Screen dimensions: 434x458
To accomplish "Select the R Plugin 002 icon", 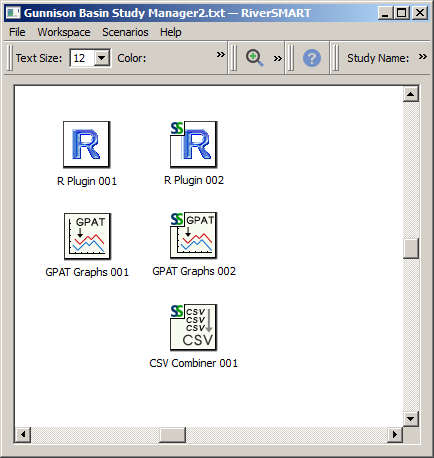I will [194, 144].
